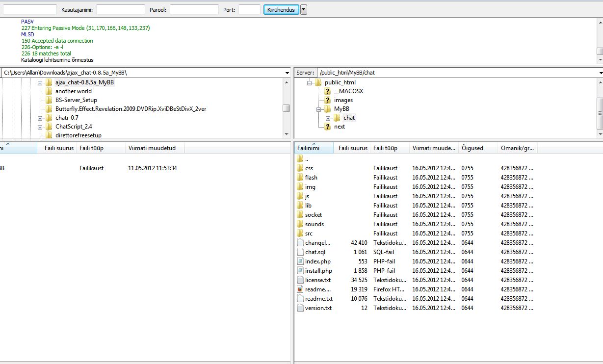Select the index.php file icon

tap(301, 261)
